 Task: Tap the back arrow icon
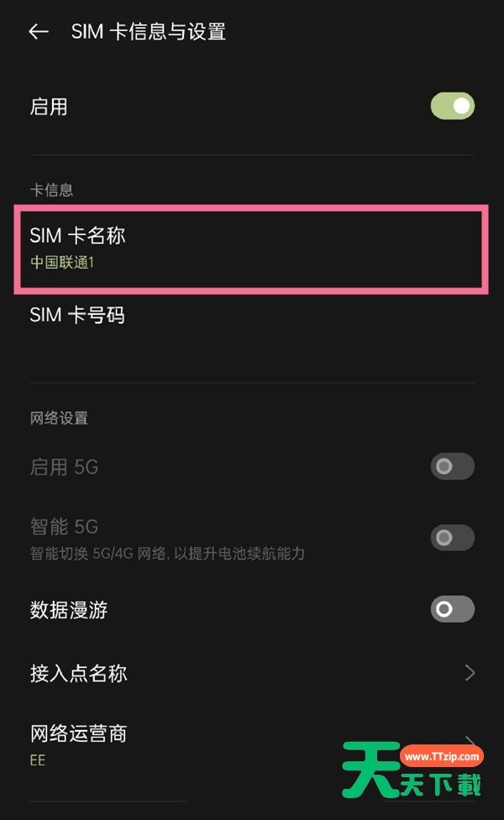39,32
